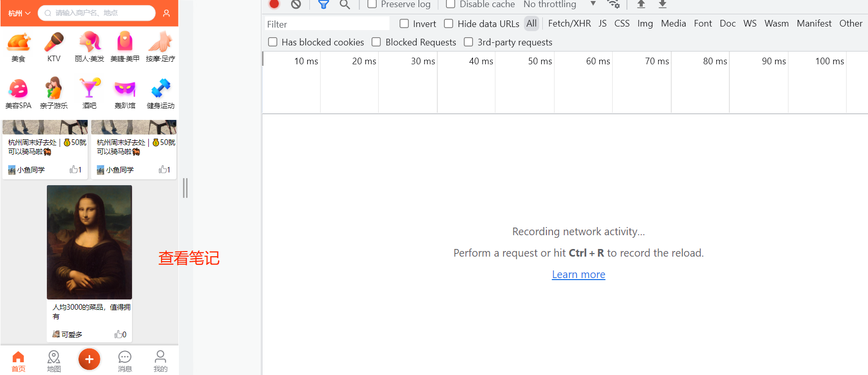Select the 亲子游乐 family category icon
868x375 pixels.
point(54,88)
